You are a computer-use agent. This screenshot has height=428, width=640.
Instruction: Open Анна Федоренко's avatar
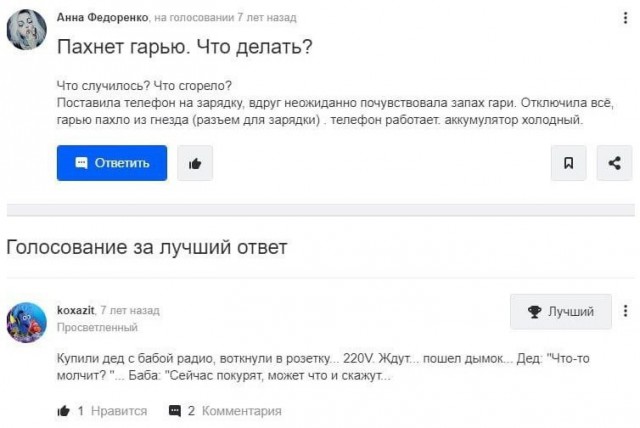26,30
